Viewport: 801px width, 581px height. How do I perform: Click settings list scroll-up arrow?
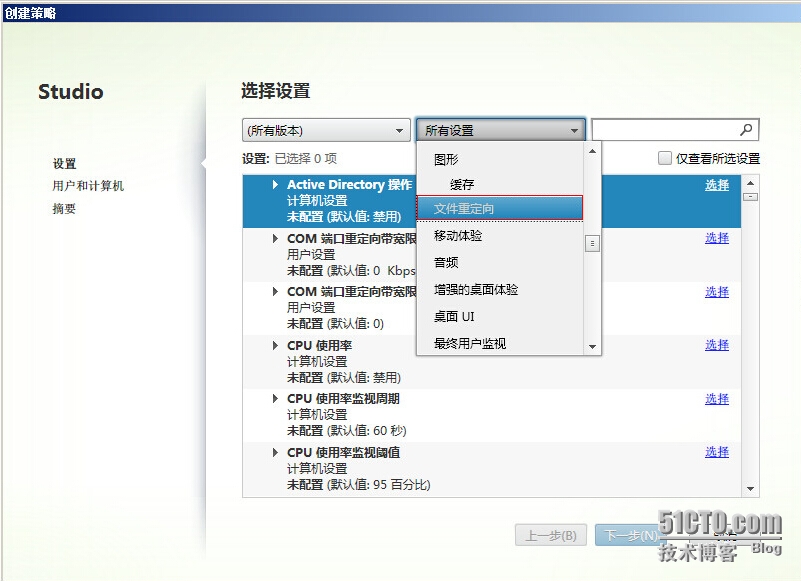click(x=750, y=182)
